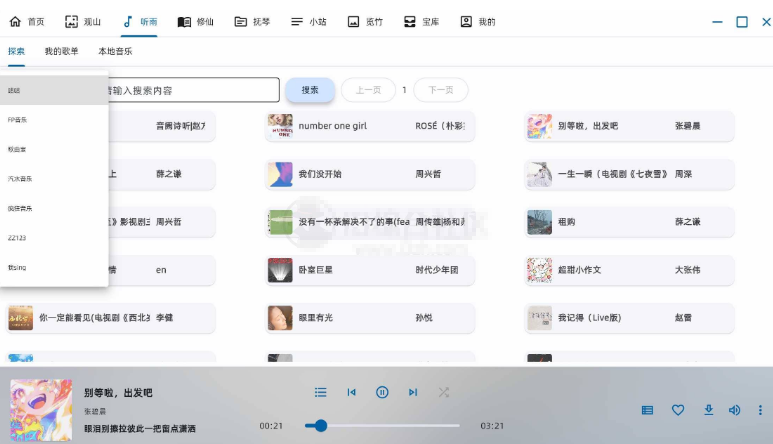Focus the search content input field
Screen dimensions: 773x444
pyautogui.click(x=190, y=90)
